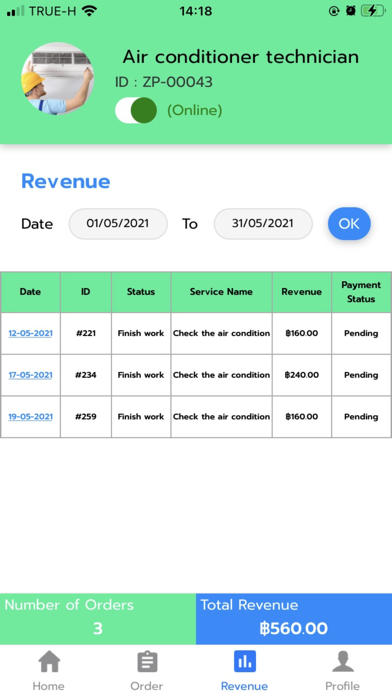Click the ID column header

(86, 292)
